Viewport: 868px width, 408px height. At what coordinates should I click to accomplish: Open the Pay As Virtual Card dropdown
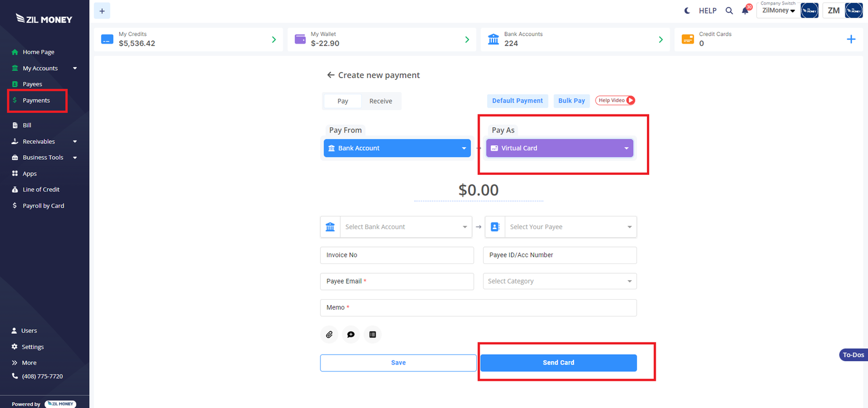(560, 148)
